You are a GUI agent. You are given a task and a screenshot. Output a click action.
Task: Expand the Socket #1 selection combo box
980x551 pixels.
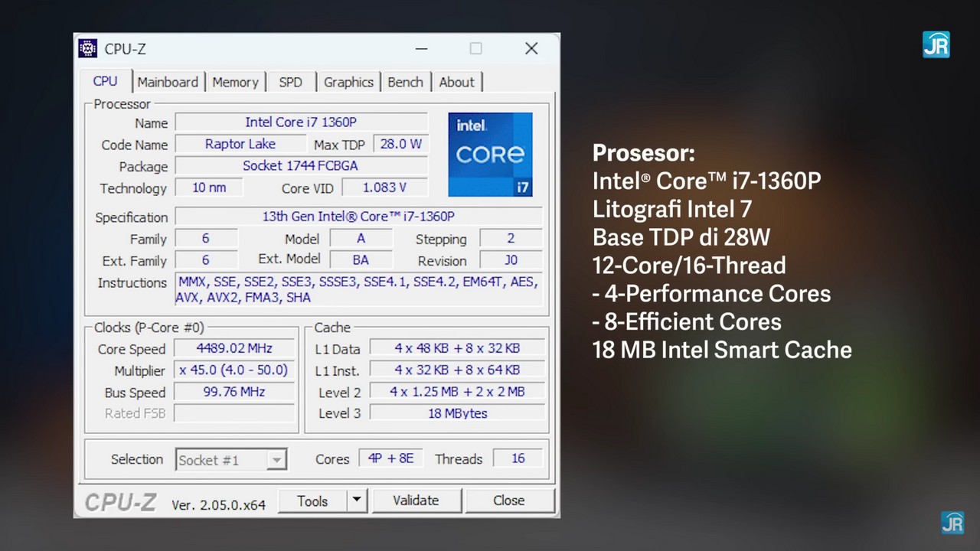tap(276, 459)
